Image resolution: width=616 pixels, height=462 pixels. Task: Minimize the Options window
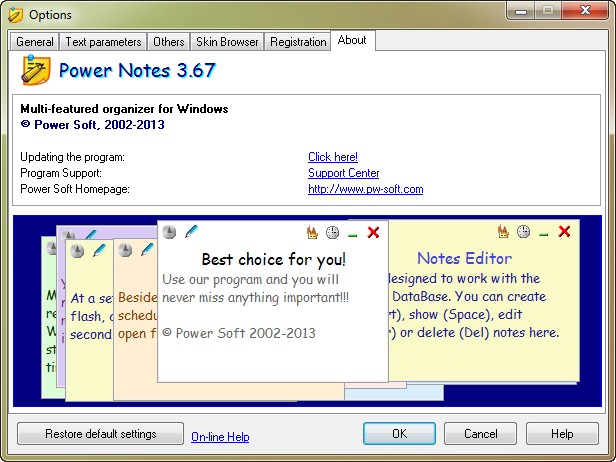coord(521,11)
